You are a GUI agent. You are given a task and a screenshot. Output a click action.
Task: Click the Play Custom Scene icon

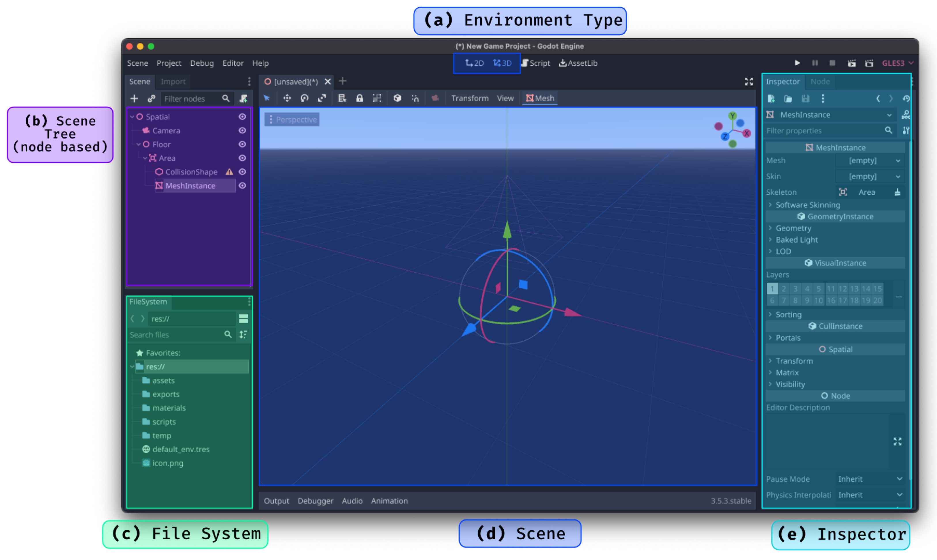(x=869, y=63)
